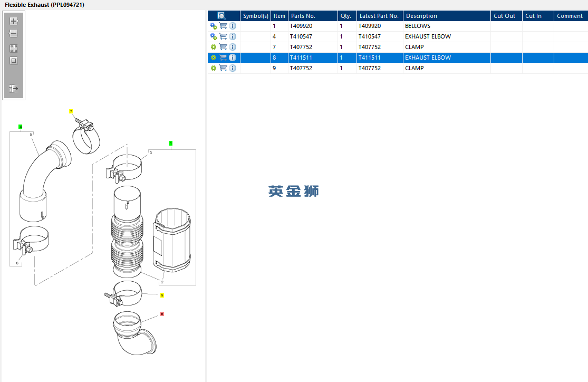Click sub-item label 6 near lower-left clamp
Viewport: 588px width, 382px height.
[17, 263]
